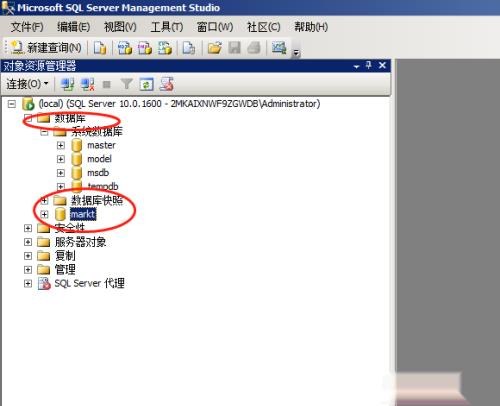The width and height of the screenshot is (500, 406).
Task: Click the Refresh icon in Object Explorer
Action: coord(147,84)
